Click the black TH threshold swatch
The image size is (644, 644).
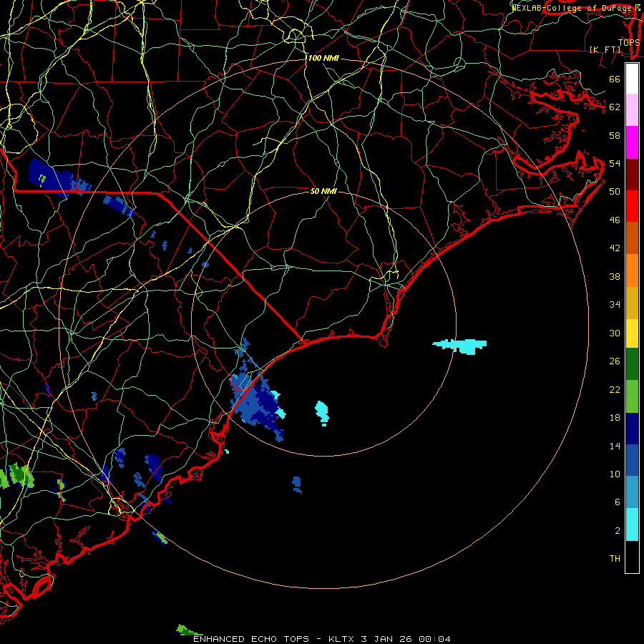632,557
